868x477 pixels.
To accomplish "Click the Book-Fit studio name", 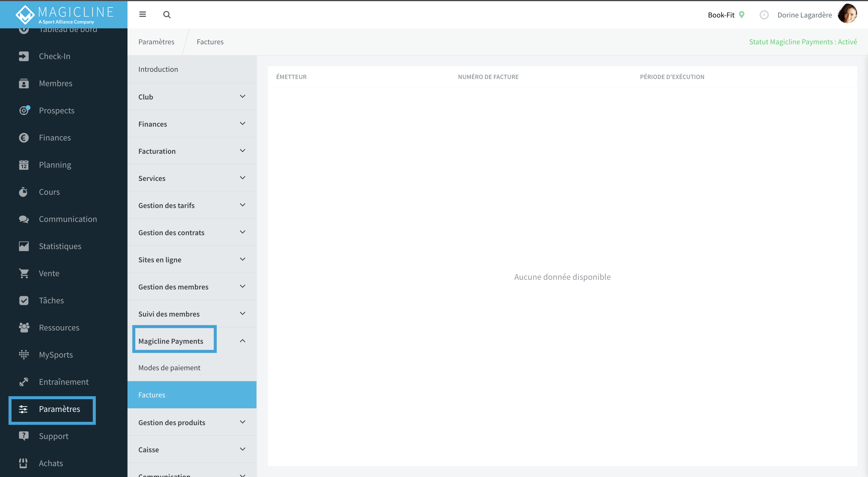I will [x=721, y=15].
